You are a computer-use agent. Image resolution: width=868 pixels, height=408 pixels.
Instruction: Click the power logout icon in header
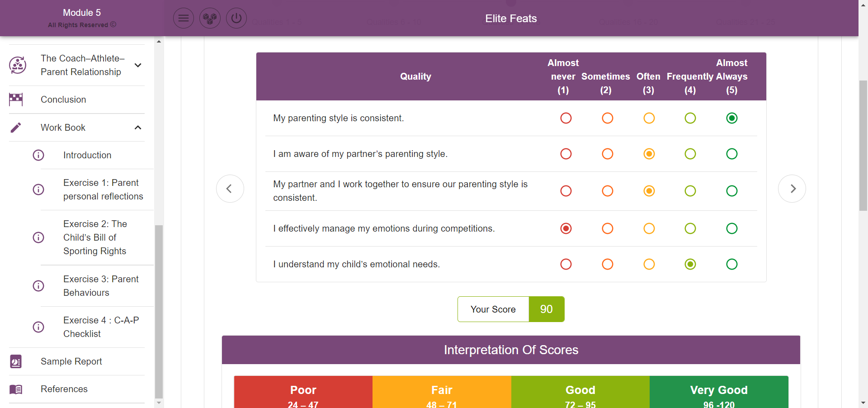click(236, 19)
